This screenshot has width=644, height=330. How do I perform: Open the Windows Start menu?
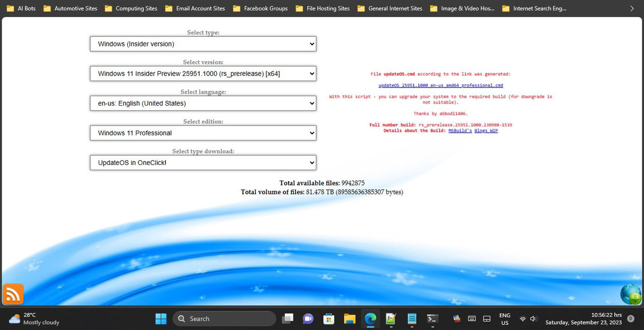pyautogui.click(x=161, y=318)
